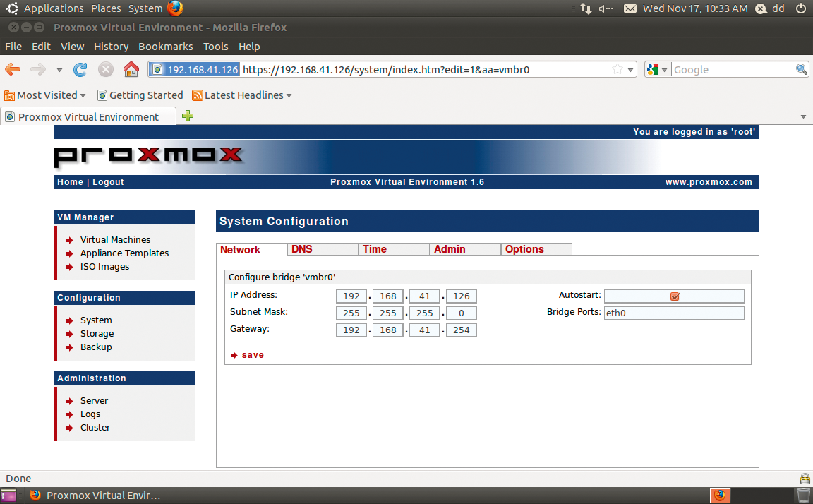Click the stop loading icon
The image size is (813, 504).
pos(106,69)
